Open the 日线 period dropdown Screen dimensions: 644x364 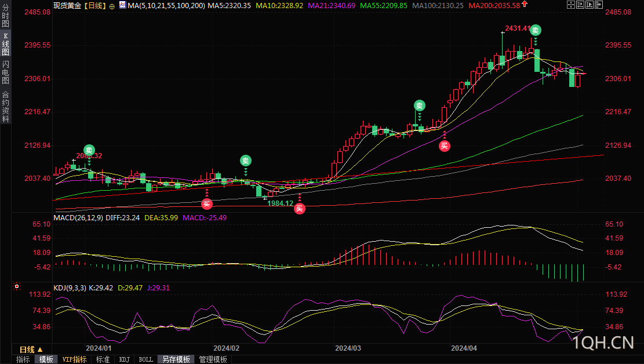(x=31, y=350)
